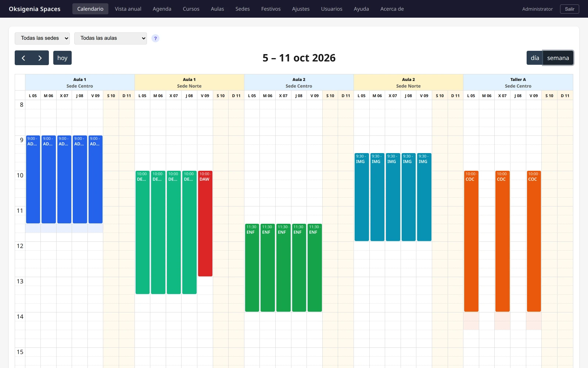
Task: Jump to today with hoy button
Action: pos(62,58)
